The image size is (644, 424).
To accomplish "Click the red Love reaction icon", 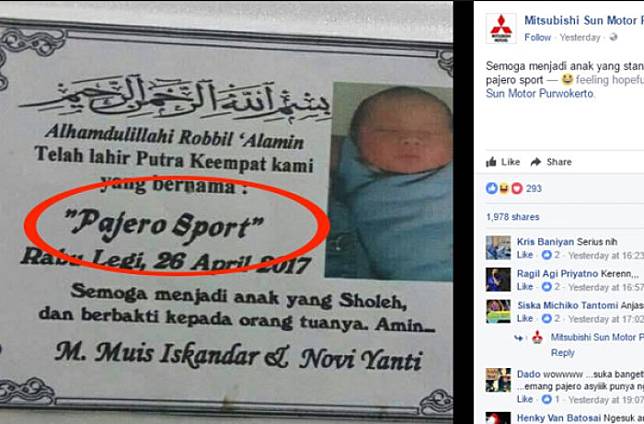I will tap(516, 188).
